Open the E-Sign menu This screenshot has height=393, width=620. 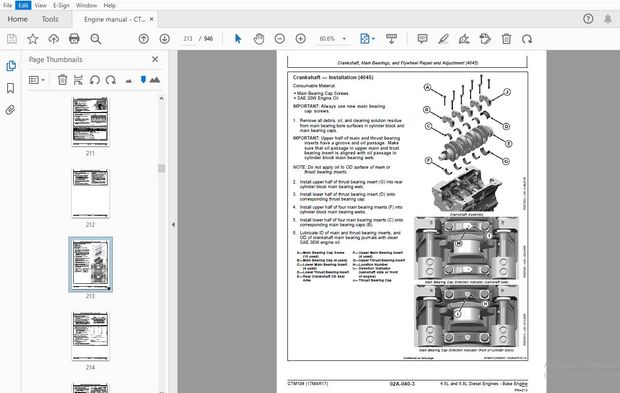[x=61, y=5]
